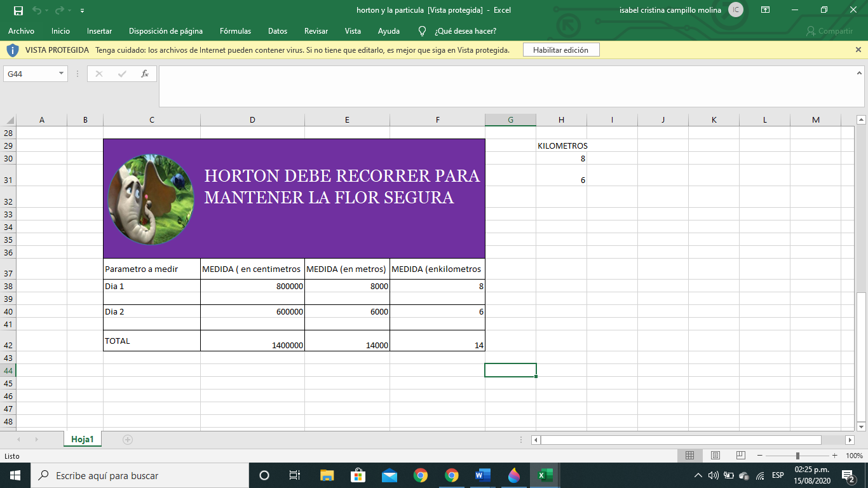The image size is (868, 488).
Task: Show hidden system tray icons chevron
Action: tap(698, 475)
